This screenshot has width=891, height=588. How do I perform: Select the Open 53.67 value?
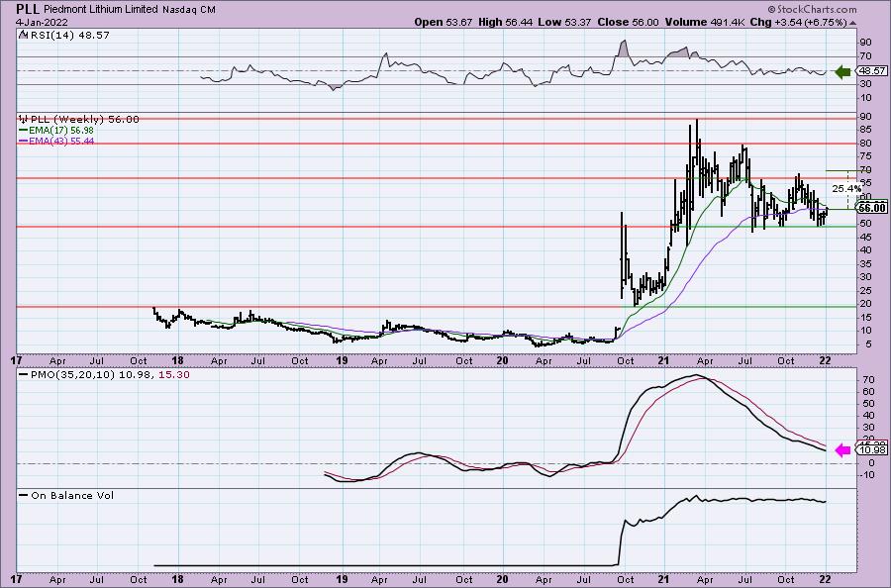coord(444,22)
